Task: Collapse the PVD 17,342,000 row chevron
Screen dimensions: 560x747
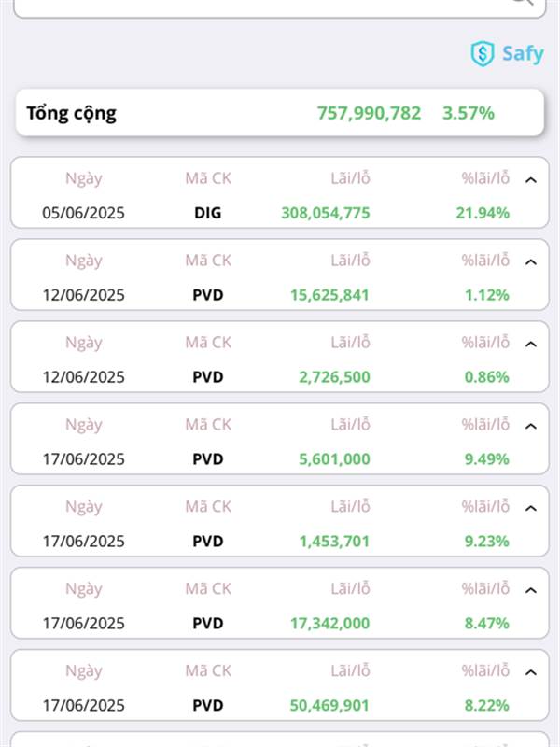Action: [x=530, y=590]
